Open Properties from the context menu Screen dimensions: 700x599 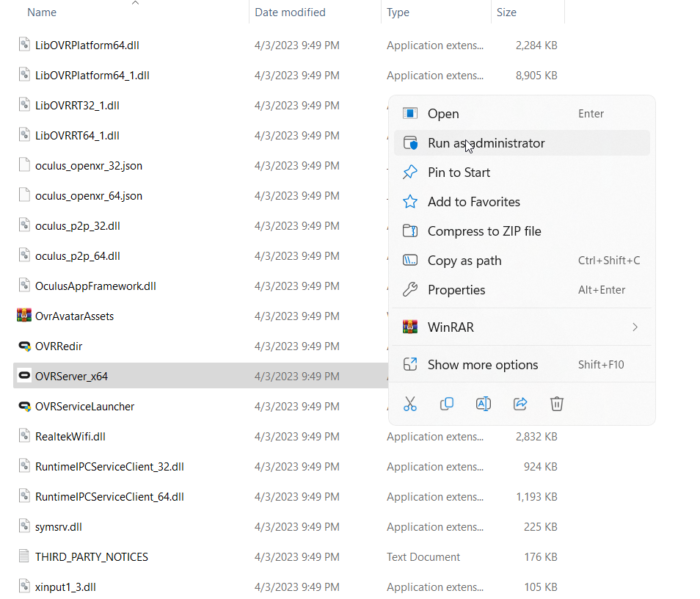click(522, 290)
